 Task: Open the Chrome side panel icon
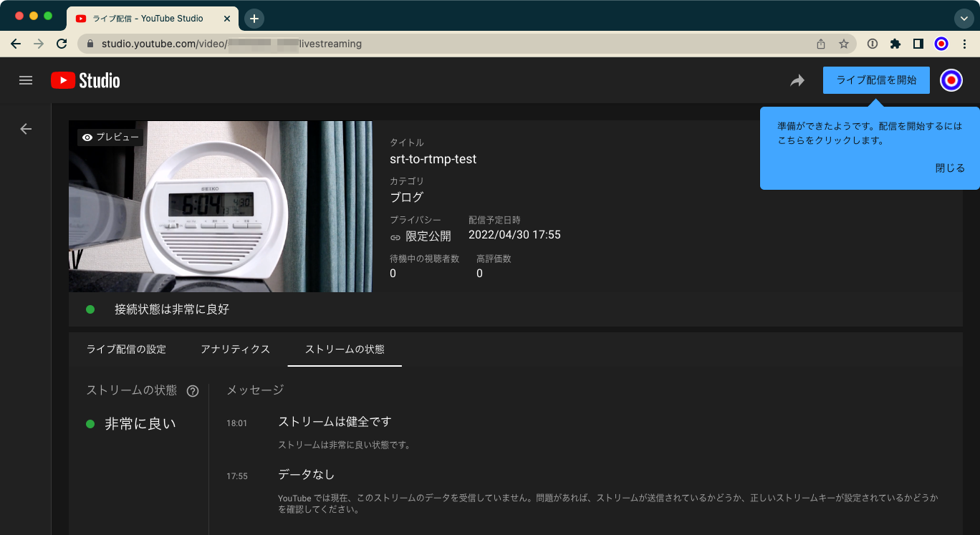918,44
